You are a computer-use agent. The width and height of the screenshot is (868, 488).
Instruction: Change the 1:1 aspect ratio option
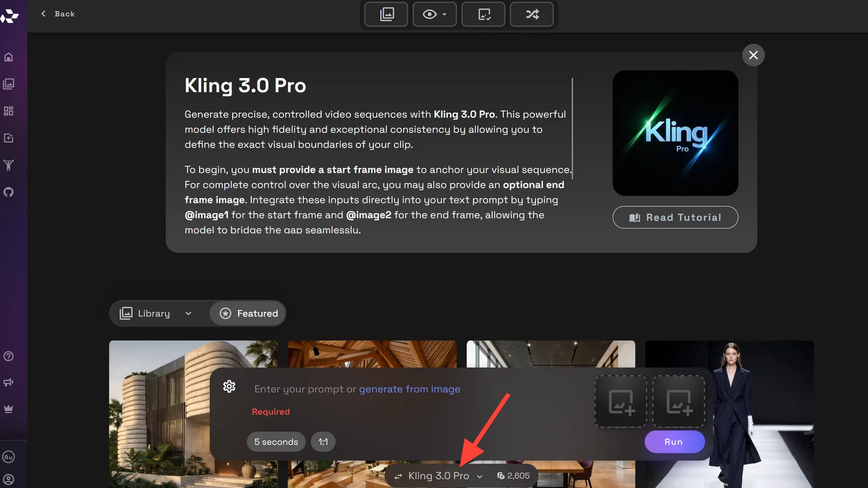click(323, 442)
